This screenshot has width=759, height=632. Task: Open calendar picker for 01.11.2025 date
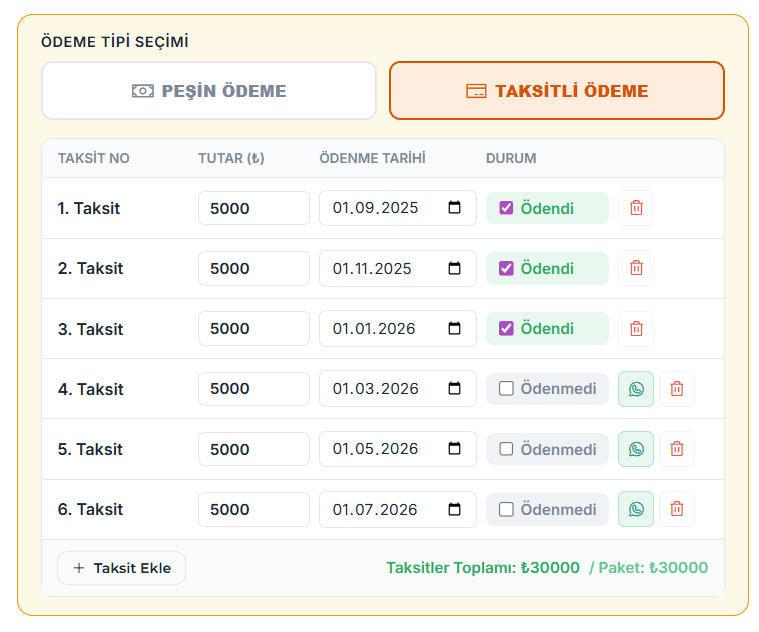click(x=454, y=268)
